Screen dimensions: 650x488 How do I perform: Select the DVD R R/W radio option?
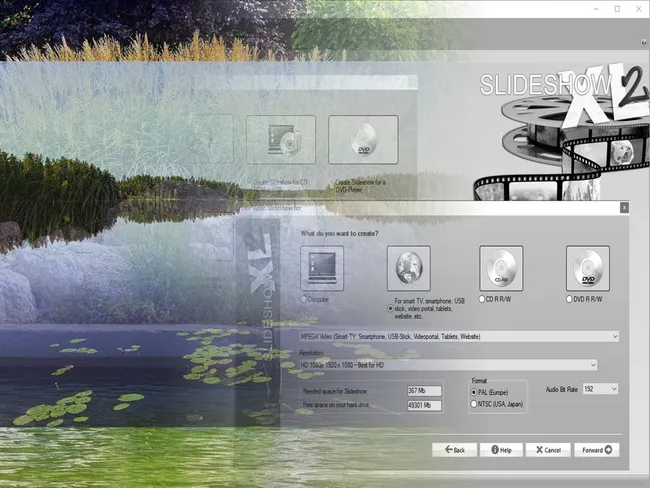tap(569, 298)
